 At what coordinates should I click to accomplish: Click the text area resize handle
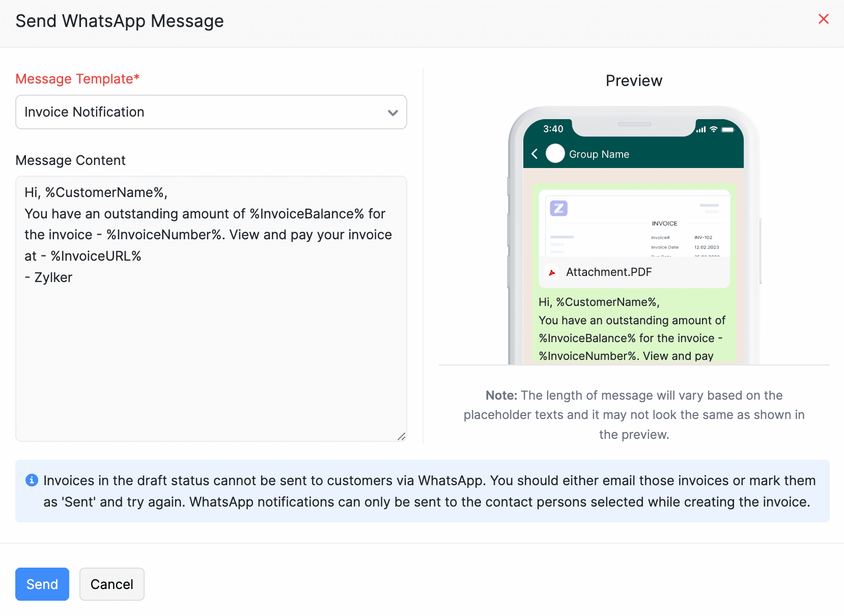402,436
